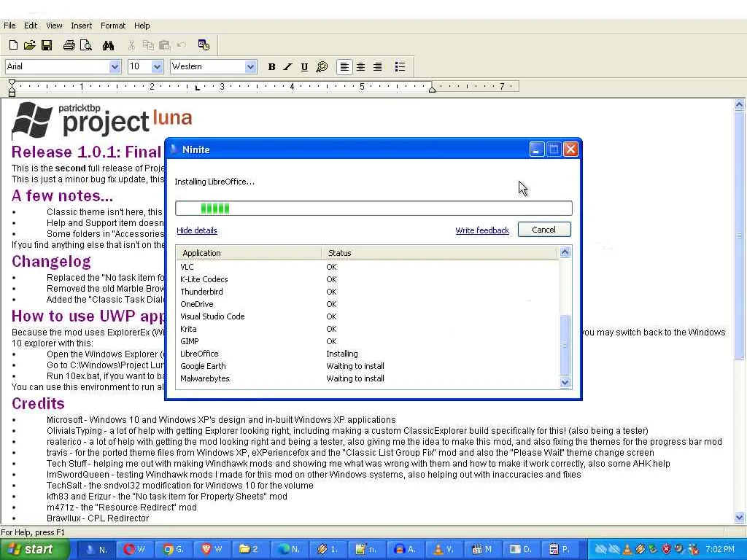
Task: Select the Visual Studio Code row
Action: click(x=368, y=316)
